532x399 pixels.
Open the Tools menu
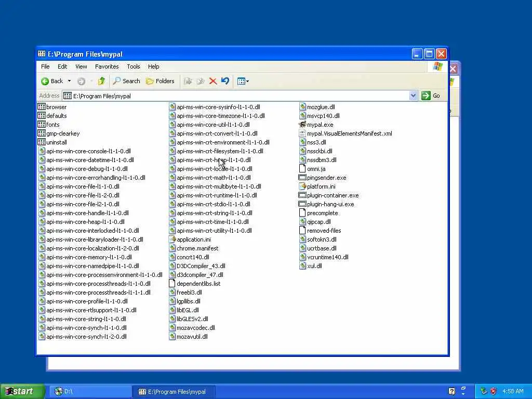pyautogui.click(x=134, y=66)
